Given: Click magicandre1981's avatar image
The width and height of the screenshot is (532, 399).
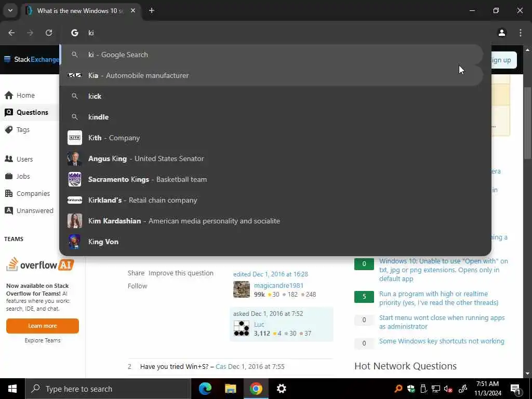Looking at the screenshot, I should click(x=242, y=289).
